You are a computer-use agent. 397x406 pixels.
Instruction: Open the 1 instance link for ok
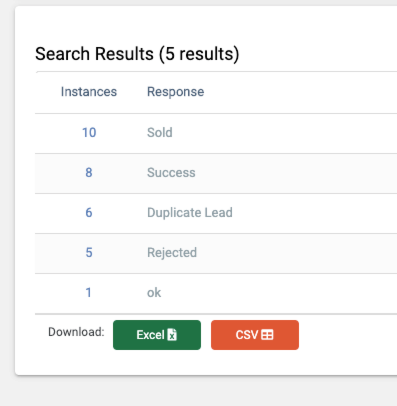(x=88, y=293)
